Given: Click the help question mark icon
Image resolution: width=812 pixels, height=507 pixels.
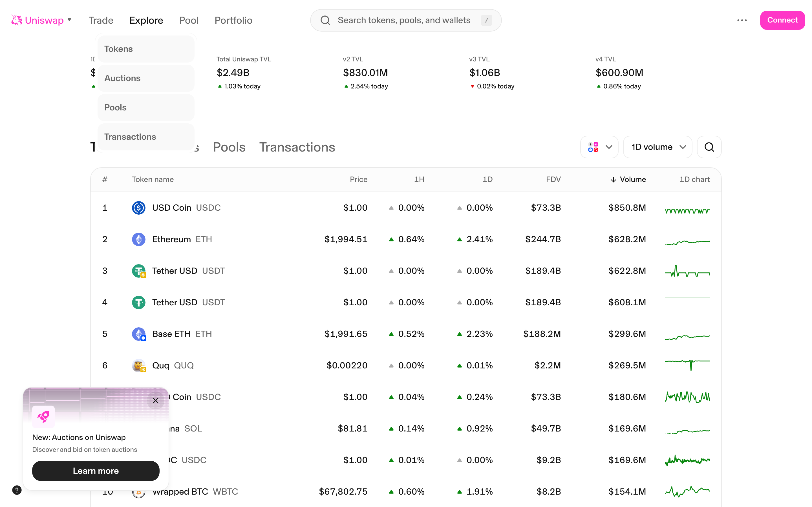Looking at the screenshot, I should (x=17, y=490).
